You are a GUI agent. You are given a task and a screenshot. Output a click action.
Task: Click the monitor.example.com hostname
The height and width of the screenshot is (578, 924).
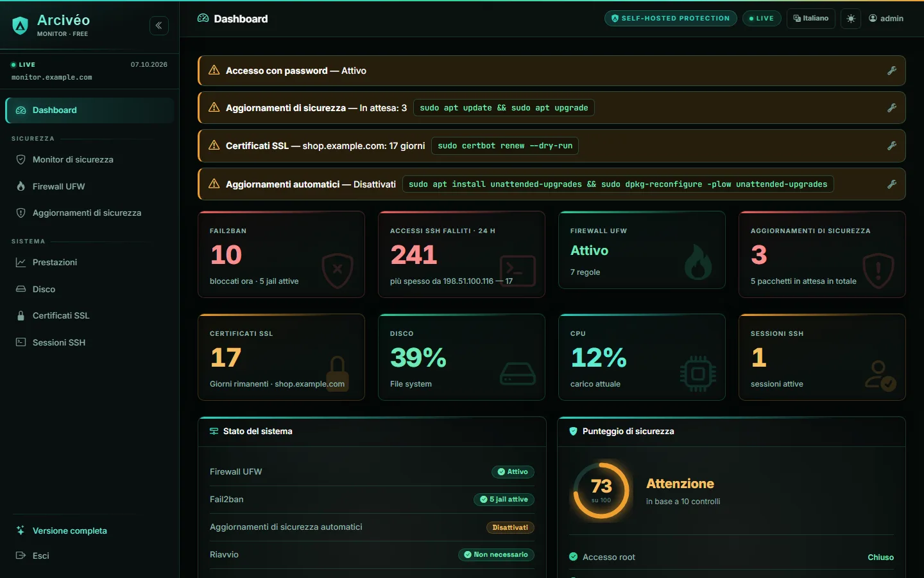pyautogui.click(x=52, y=78)
